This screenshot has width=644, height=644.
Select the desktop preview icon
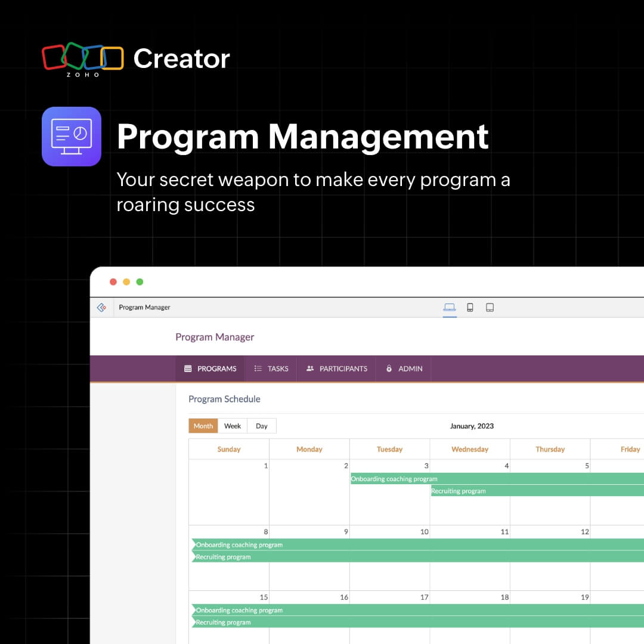[x=450, y=306]
